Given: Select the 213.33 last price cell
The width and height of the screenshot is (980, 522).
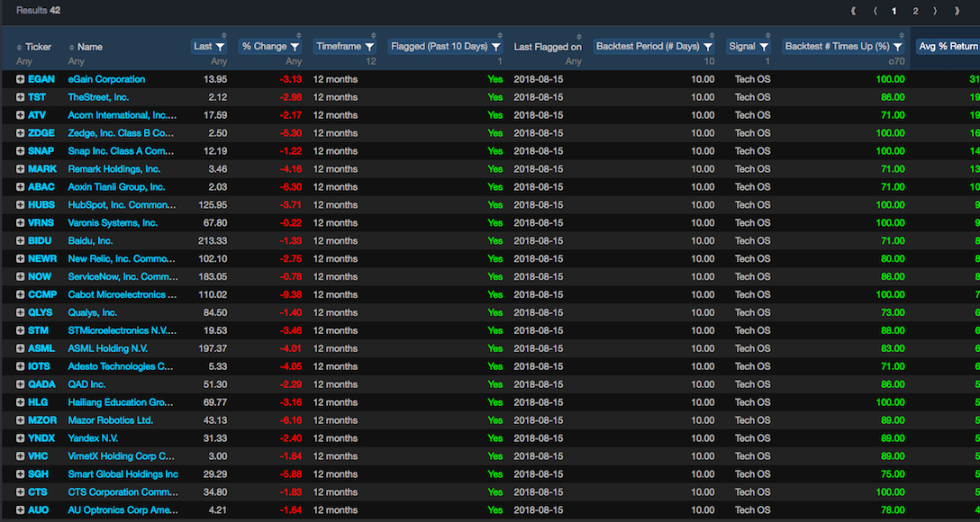Looking at the screenshot, I should tap(212, 241).
